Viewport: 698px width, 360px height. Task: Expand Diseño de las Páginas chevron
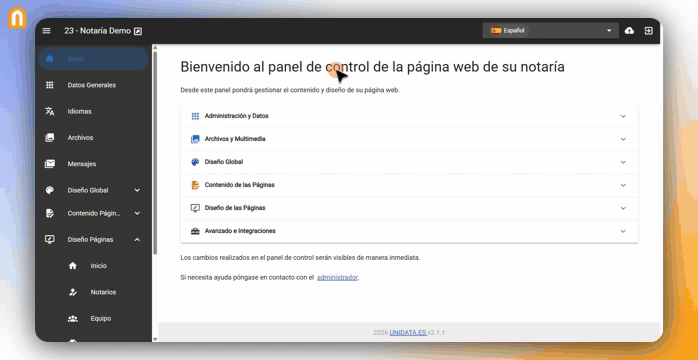coord(623,208)
